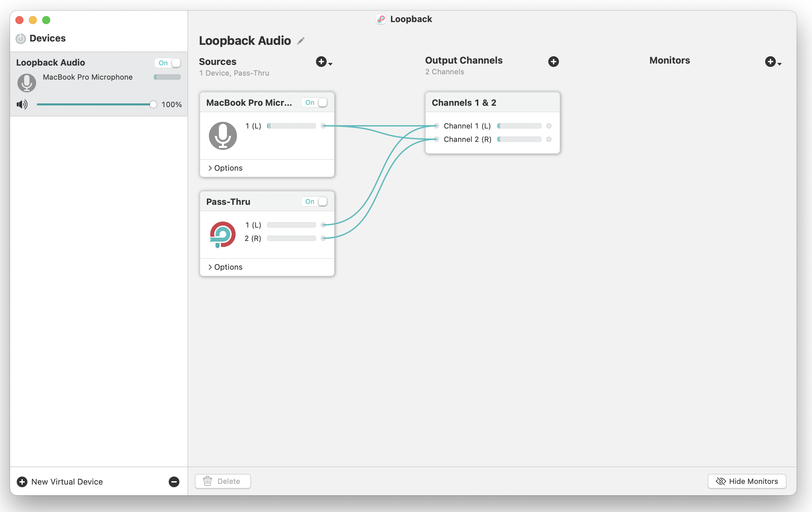812x512 pixels.
Task: Click the speaker volume icon in sidebar
Action: [x=22, y=104]
